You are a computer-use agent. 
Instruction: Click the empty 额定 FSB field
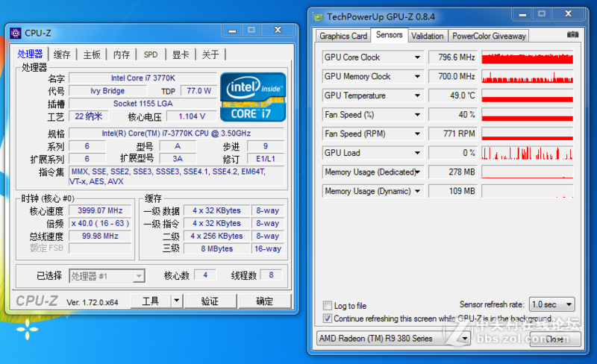pos(100,248)
